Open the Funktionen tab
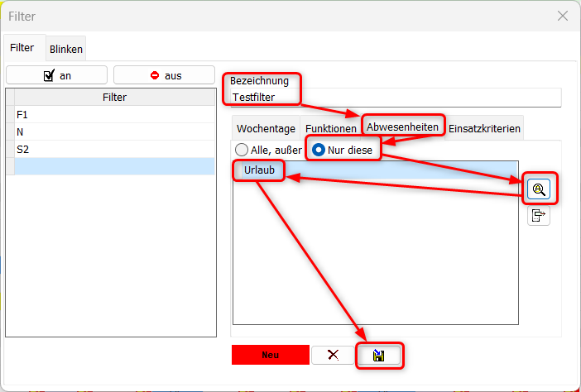 330,129
